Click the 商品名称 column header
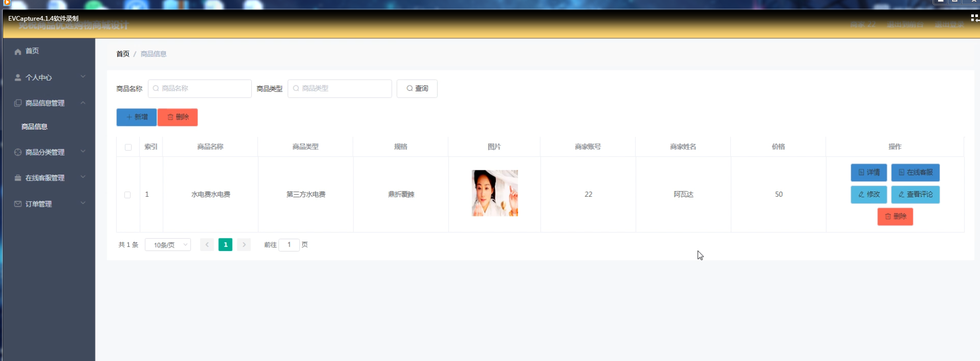980x361 pixels. tap(211, 147)
